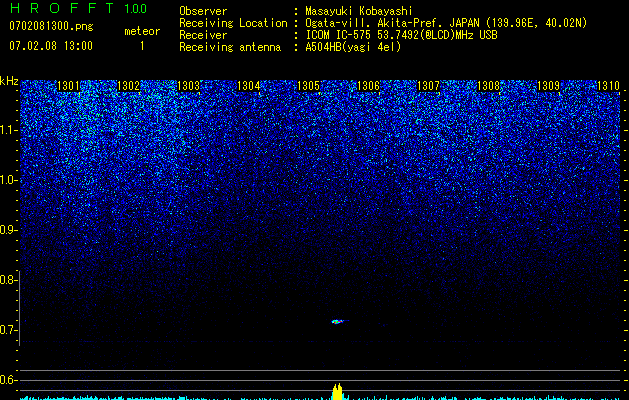The image size is (629, 400).
Task: Click the Receiver label
Action: pyautogui.click(x=203, y=35)
